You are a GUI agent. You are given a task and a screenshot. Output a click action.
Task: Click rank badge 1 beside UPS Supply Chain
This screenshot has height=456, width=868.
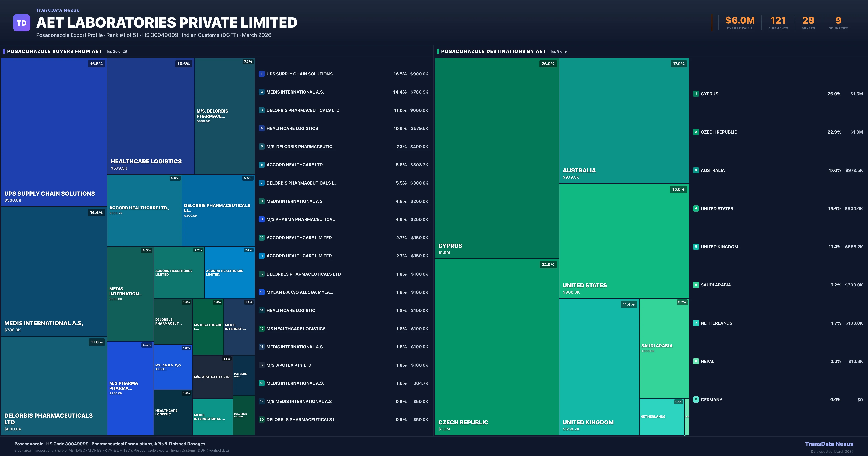point(261,74)
